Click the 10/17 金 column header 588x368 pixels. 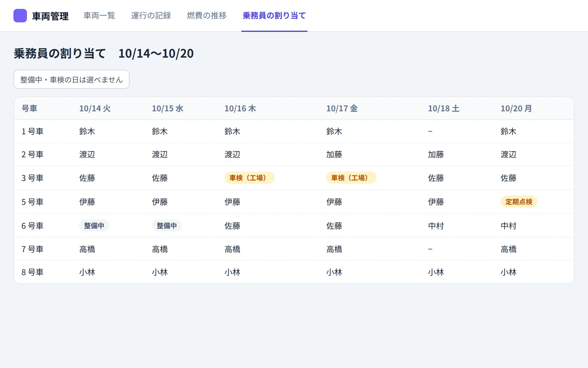tap(342, 109)
